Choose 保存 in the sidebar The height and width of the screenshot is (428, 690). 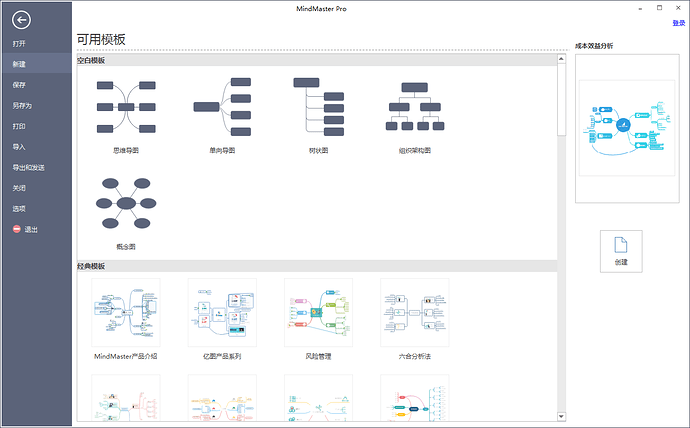[19, 85]
